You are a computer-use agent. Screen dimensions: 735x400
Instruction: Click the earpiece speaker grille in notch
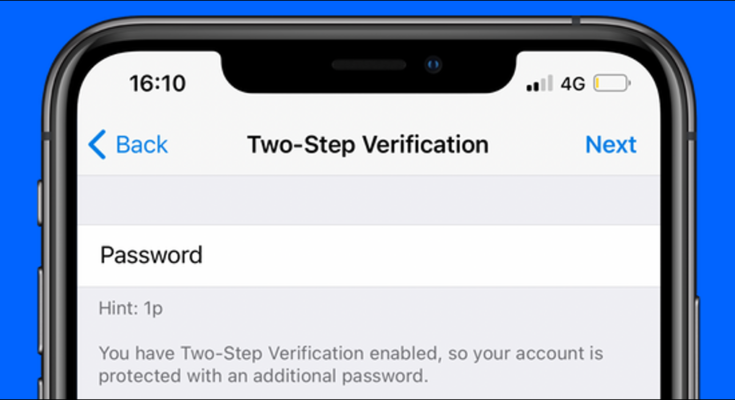coord(369,65)
